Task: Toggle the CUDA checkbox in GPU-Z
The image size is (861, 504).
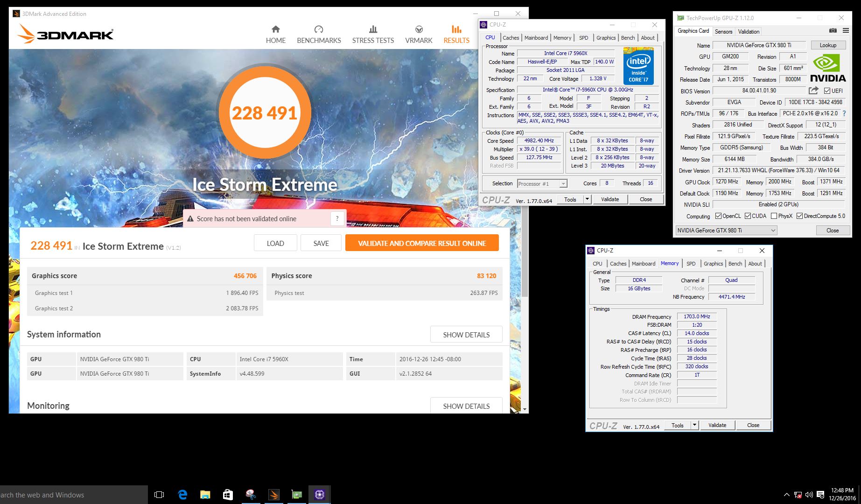Action: (748, 216)
